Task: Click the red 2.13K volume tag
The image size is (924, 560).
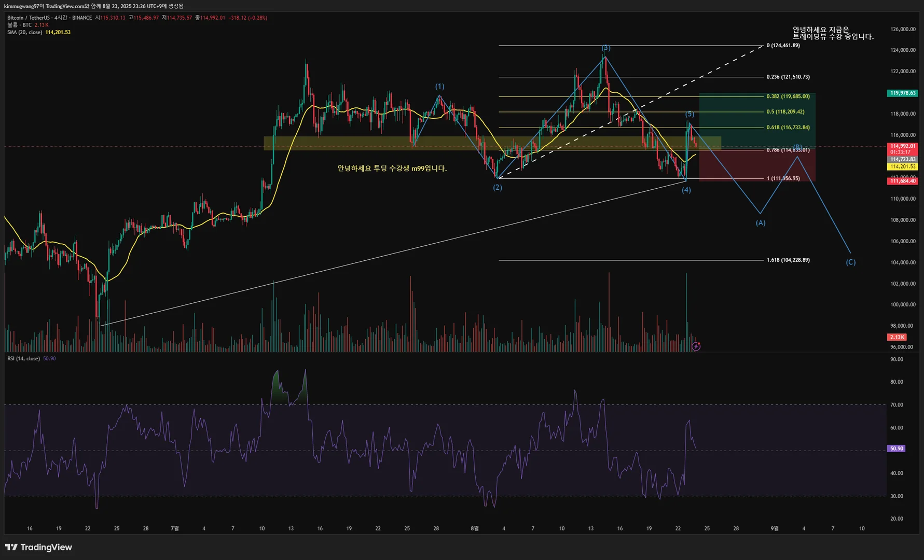Action: click(898, 337)
